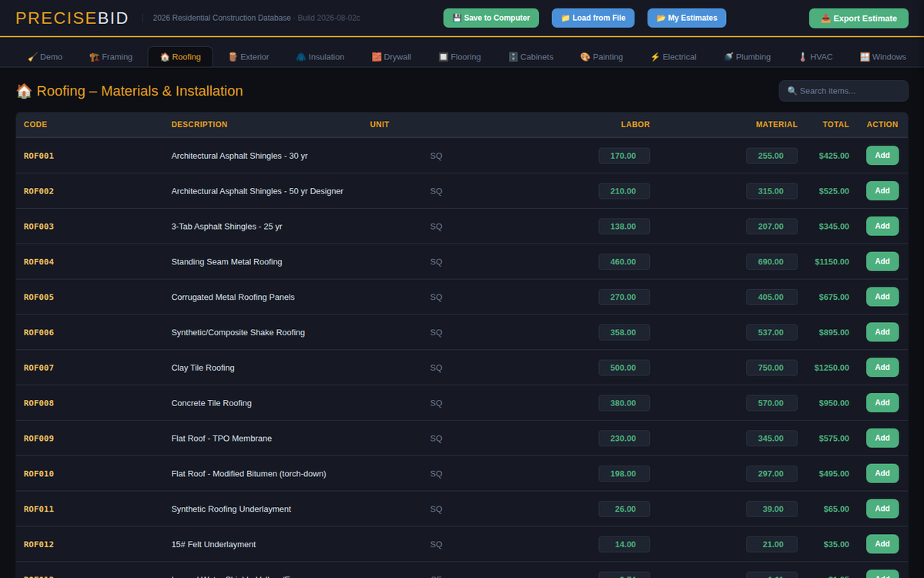Screen dimensions: 924x578
Task: Add Synthetic/Composite Shake Roofing
Action: click(x=882, y=332)
